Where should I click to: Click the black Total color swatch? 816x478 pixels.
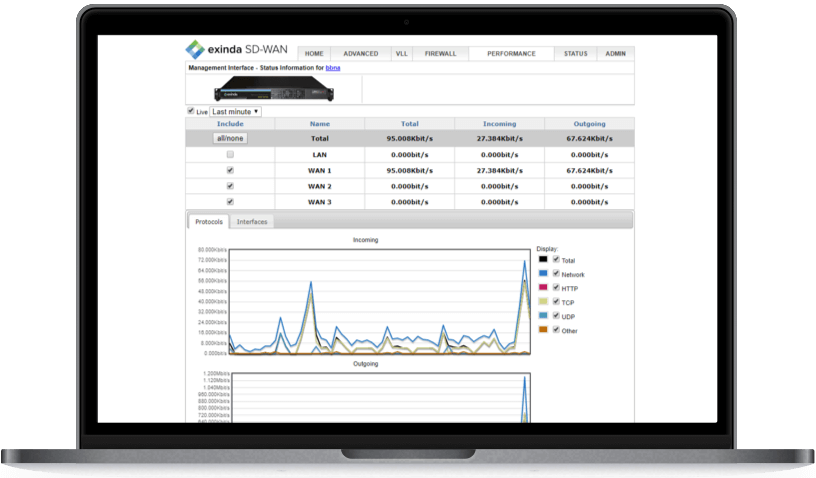point(543,260)
